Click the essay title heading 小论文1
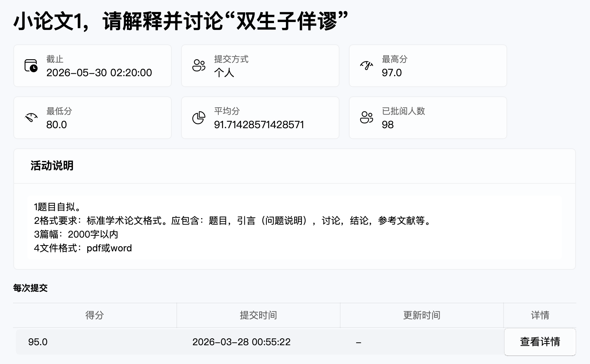This screenshot has width=590, height=364. tap(181, 21)
